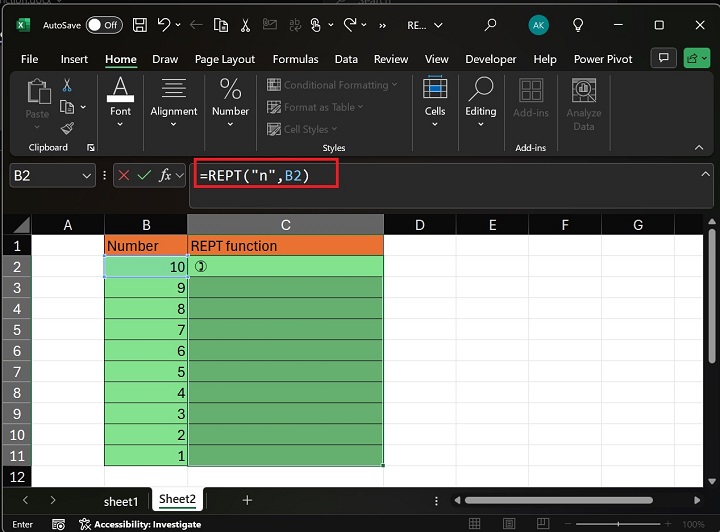Open the Name Box dropdown arrow
The width and height of the screenshot is (720, 532).
86,175
